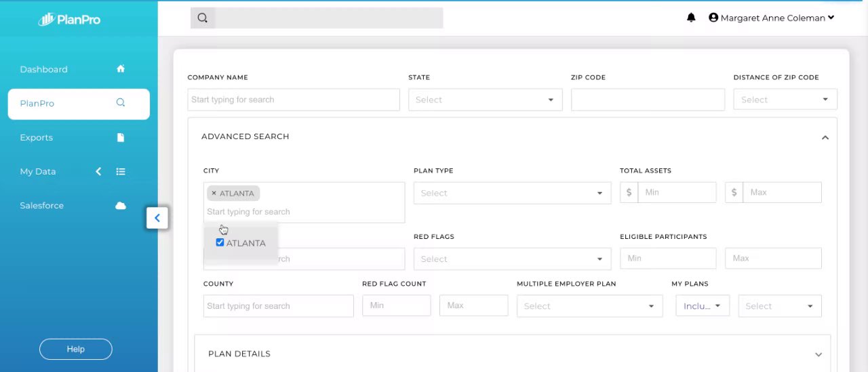
Task: Click the Exports file icon
Action: pos(121,137)
